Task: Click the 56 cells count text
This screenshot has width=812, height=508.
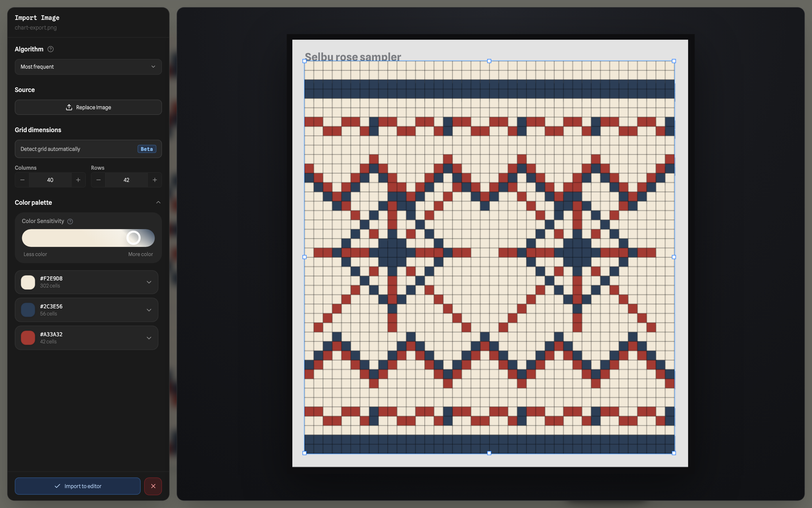Action: tap(49, 314)
